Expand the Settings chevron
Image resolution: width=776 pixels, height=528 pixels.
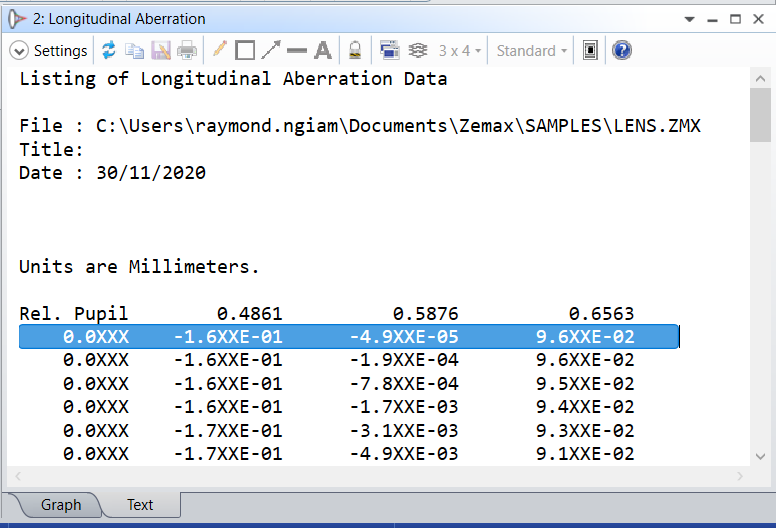19,50
